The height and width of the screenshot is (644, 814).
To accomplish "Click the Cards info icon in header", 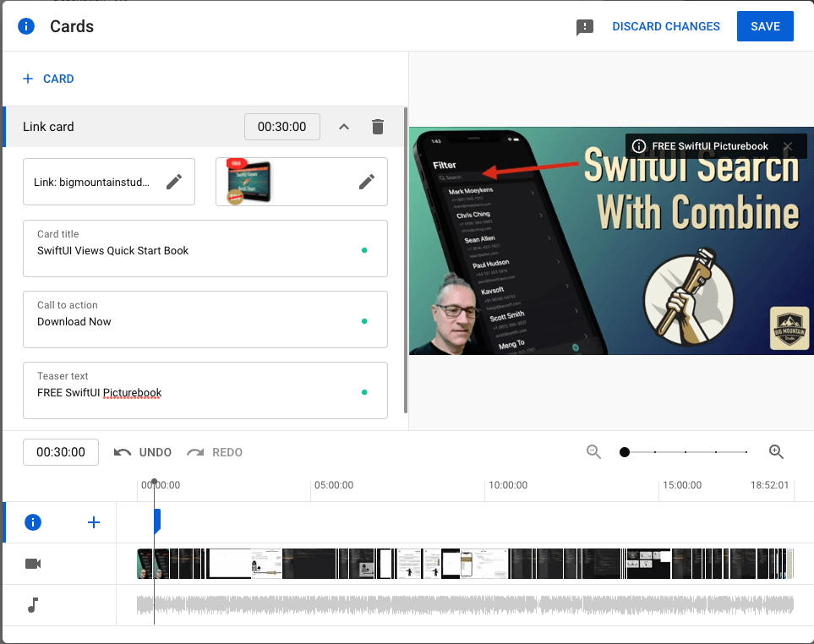I will tap(26, 26).
